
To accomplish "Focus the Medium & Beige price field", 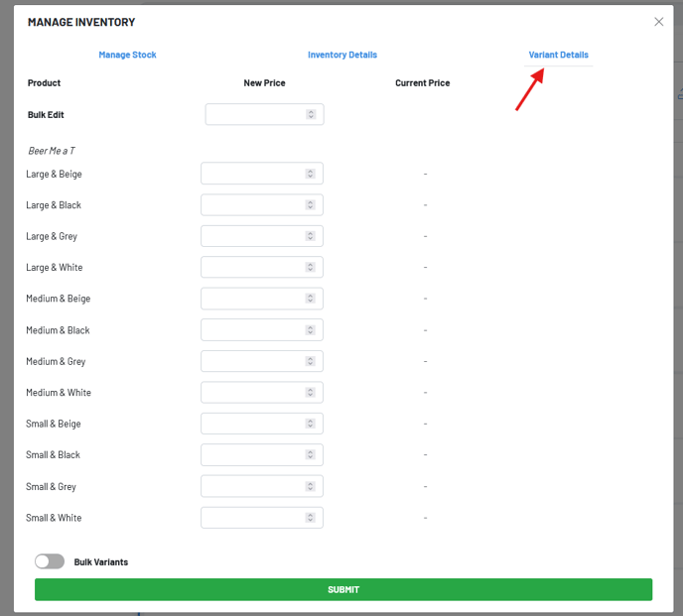I will [x=262, y=299].
